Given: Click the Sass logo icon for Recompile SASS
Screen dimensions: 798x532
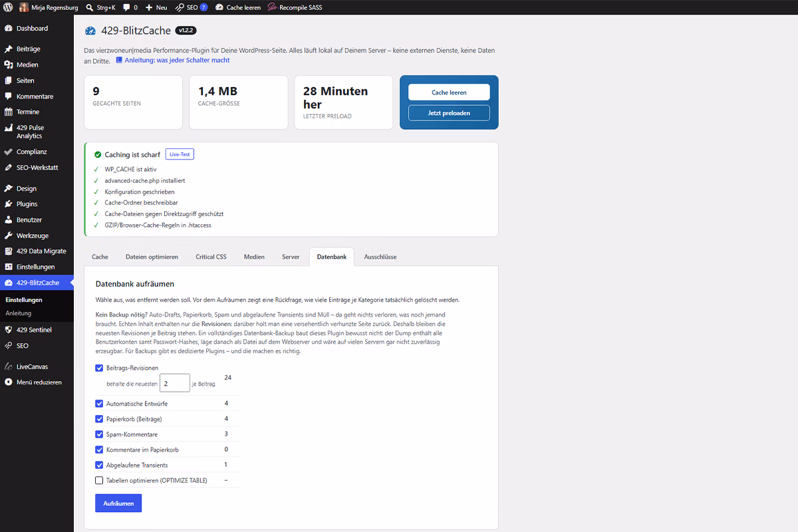Looking at the screenshot, I should [x=272, y=7].
